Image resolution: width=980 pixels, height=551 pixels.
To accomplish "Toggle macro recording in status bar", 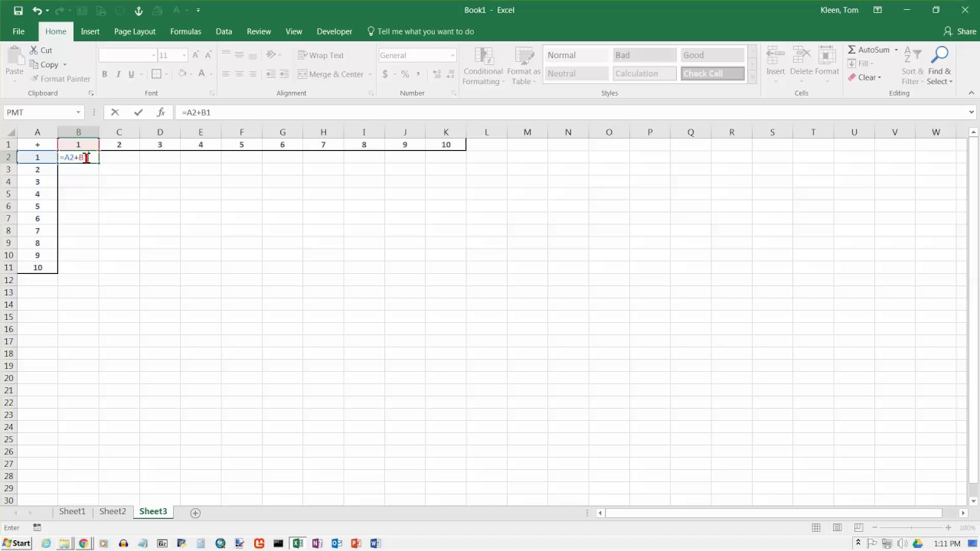I will click(37, 528).
